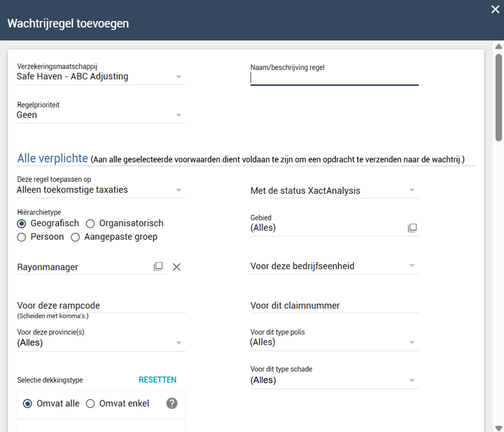
Task: Click the RESETTEN link
Action: 158,380
